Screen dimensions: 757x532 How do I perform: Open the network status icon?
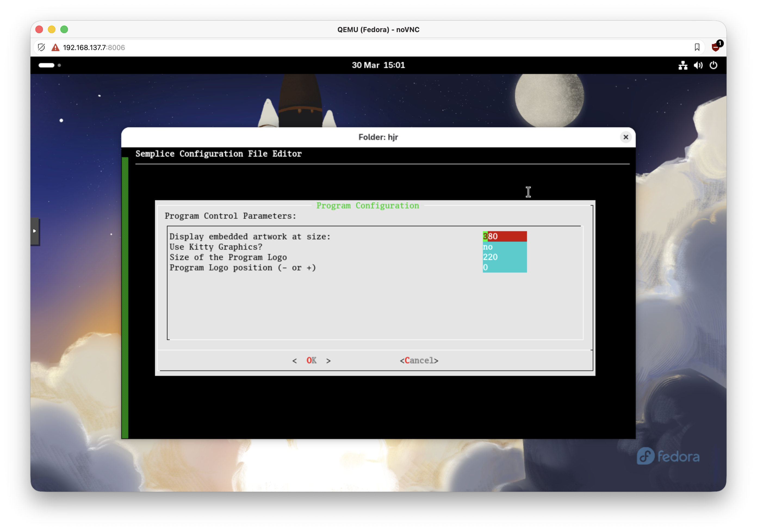683,65
